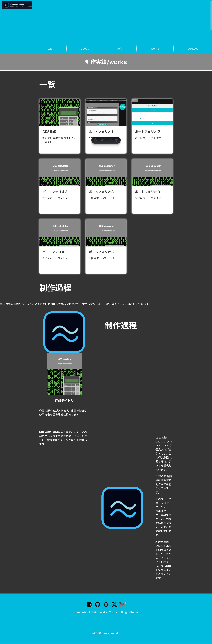This screenshot has width=212, height=644.
Task: Open the about navigation item
Action: click(85, 49)
